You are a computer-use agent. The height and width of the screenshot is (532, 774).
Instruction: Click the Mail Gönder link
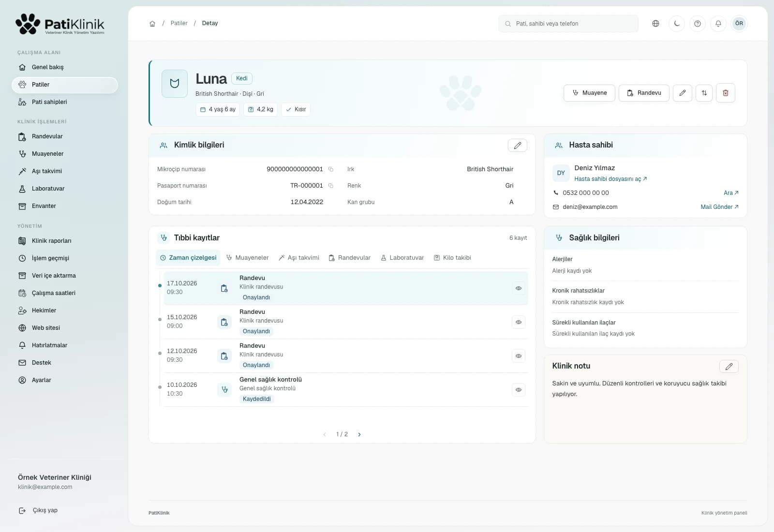[x=719, y=207]
